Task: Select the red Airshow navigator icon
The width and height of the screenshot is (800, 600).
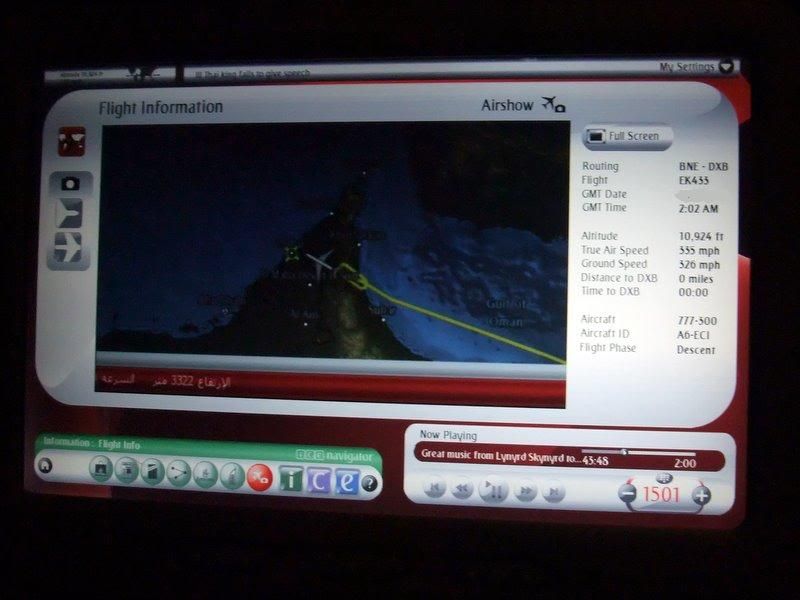Action: 260,479
